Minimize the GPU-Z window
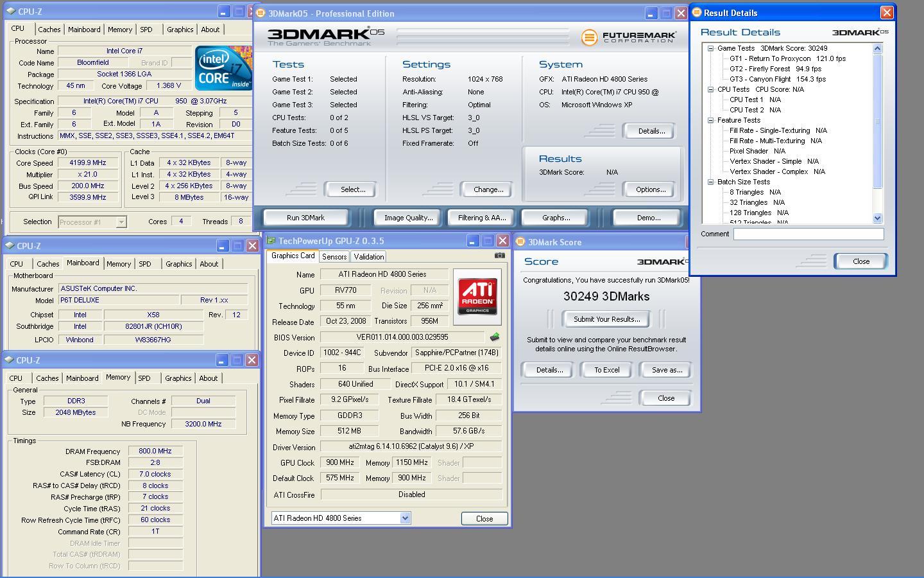The width and height of the screenshot is (924, 578). [x=473, y=241]
